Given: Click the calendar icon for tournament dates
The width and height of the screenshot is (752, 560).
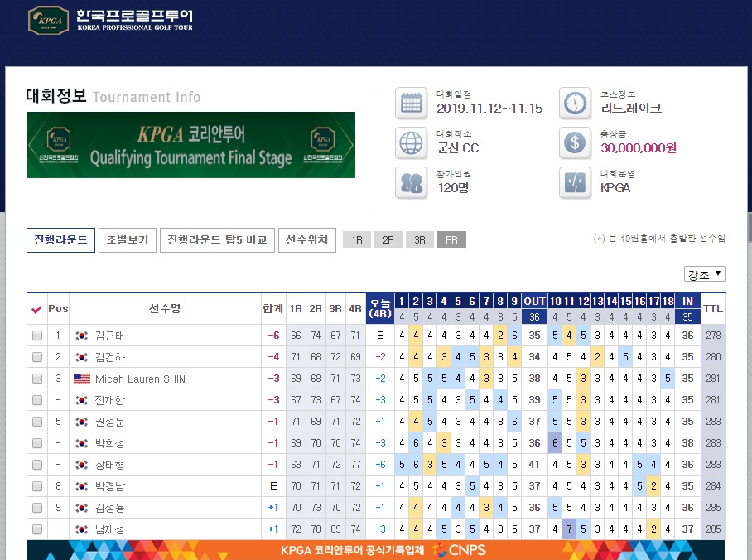Looking at the screenshot, I should tap(411, 104).
